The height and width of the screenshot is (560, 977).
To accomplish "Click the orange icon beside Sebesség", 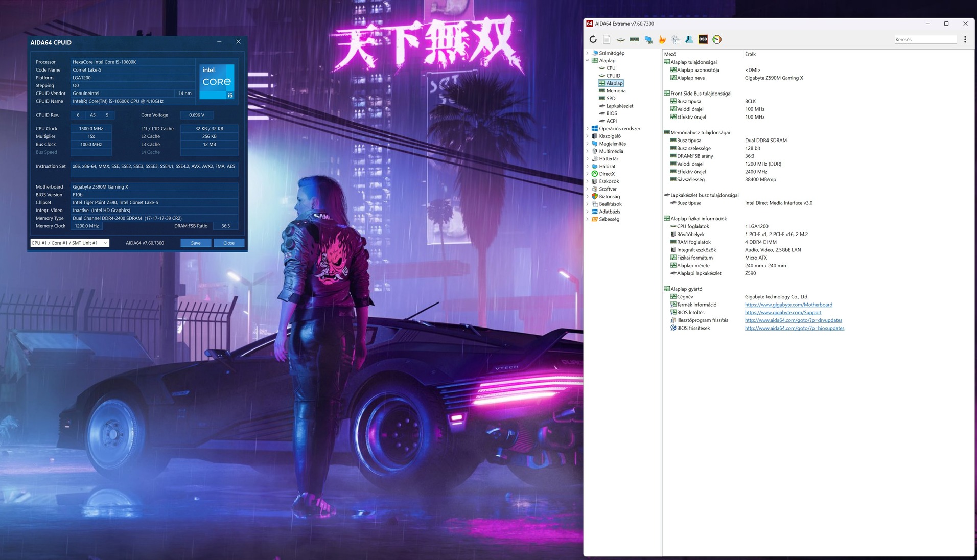I will [595, 219].
